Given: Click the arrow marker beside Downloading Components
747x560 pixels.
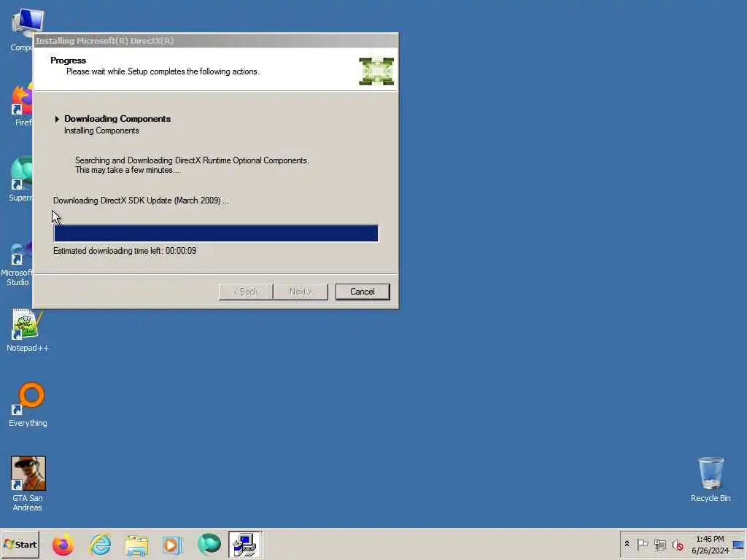Looking at the screenshot, I should pos(57,119).
